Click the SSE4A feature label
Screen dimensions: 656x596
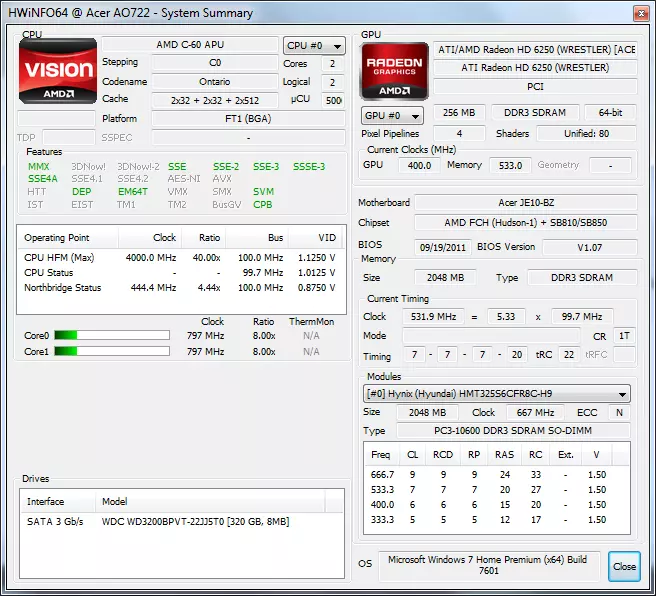tap(43, 179)
